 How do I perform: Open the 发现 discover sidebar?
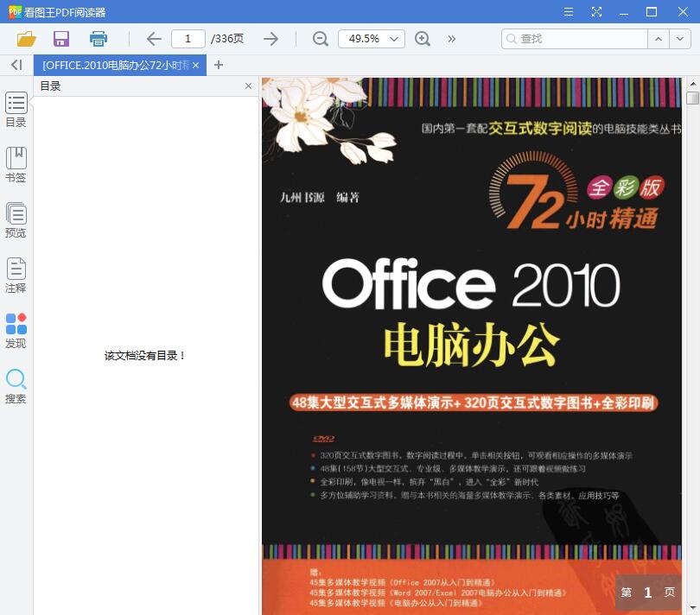point(16,331)
